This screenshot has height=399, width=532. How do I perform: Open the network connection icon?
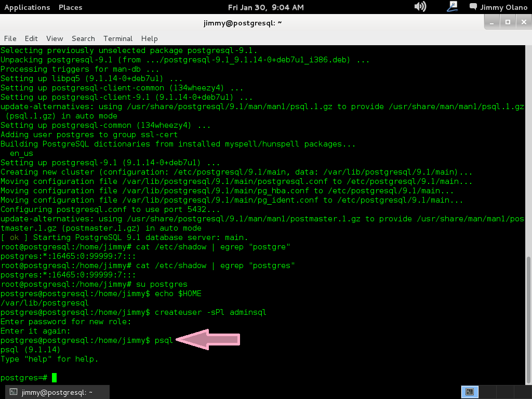click(452, 7)
